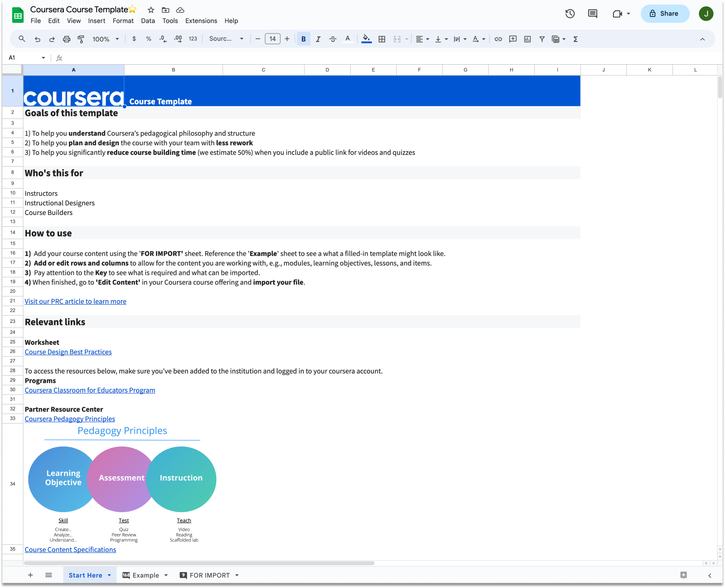
Task: Open the fill color picker
Action: [x=366, y=39]
